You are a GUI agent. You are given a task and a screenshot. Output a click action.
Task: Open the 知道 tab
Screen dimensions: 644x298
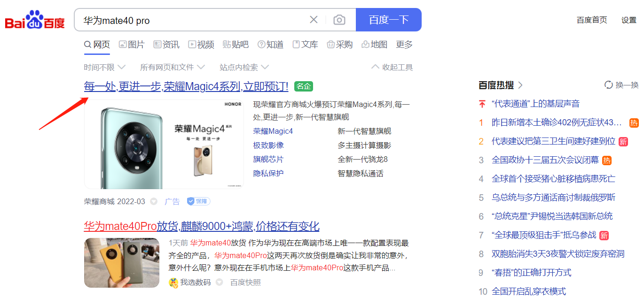pos(271,45)
